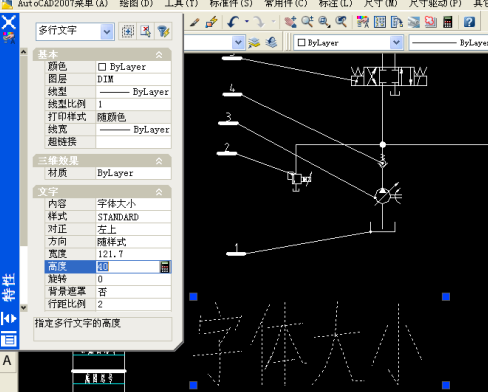Close the properties palette with X

coord(9,22)
